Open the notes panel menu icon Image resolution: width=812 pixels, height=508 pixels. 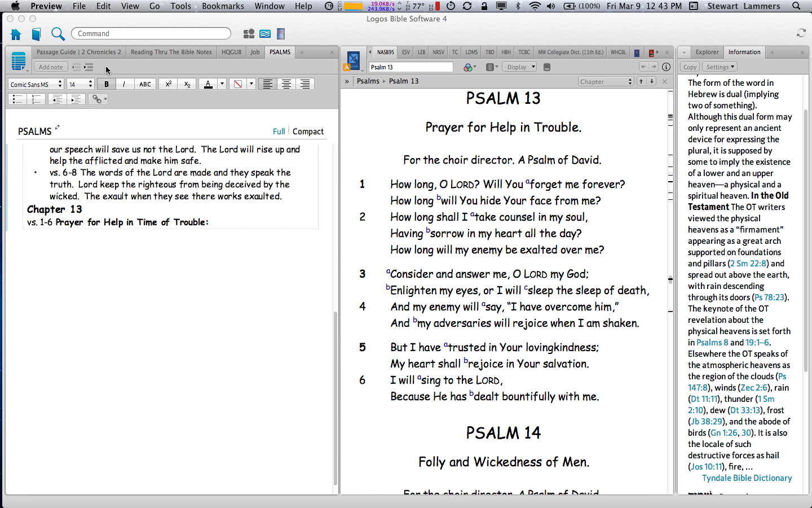click(x=19, y=61)
